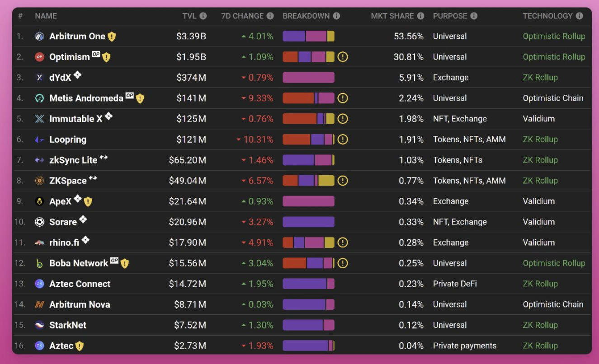Viewport: 599px width, 364px height.
Task: Open the zkSync Lite project link
Action: pyautogui.click(x=73, y=160)
